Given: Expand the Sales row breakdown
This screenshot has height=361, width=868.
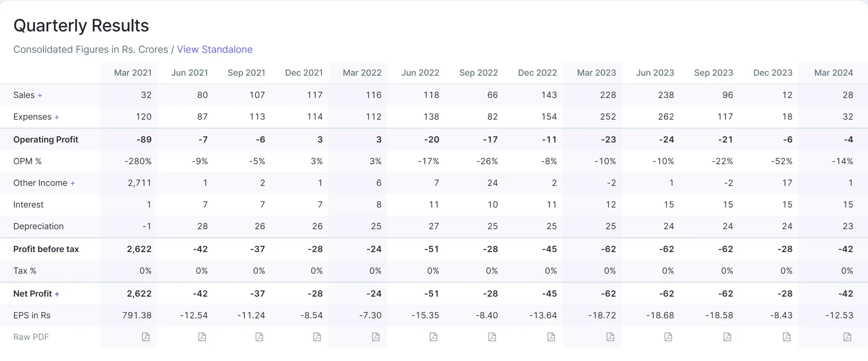Looking at the screenshot, I should (x=40, y=96).
